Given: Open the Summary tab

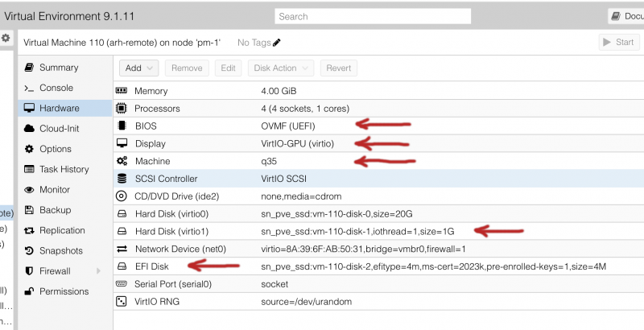Looking at the screenshot, I should tap(65, 68).
